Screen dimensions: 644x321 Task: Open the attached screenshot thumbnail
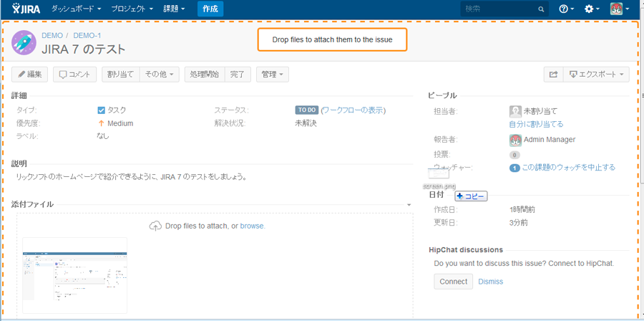pos(74,275)
